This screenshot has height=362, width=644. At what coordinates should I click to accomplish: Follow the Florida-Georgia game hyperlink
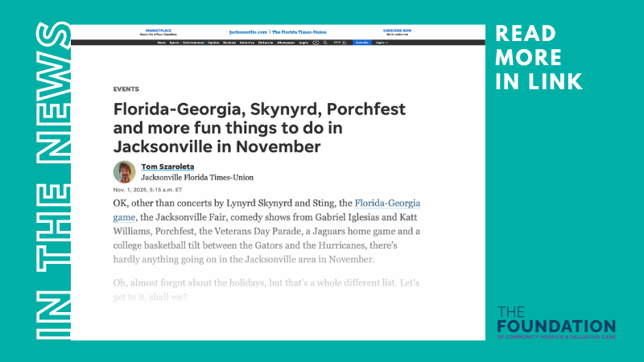(x=387, y=204)
